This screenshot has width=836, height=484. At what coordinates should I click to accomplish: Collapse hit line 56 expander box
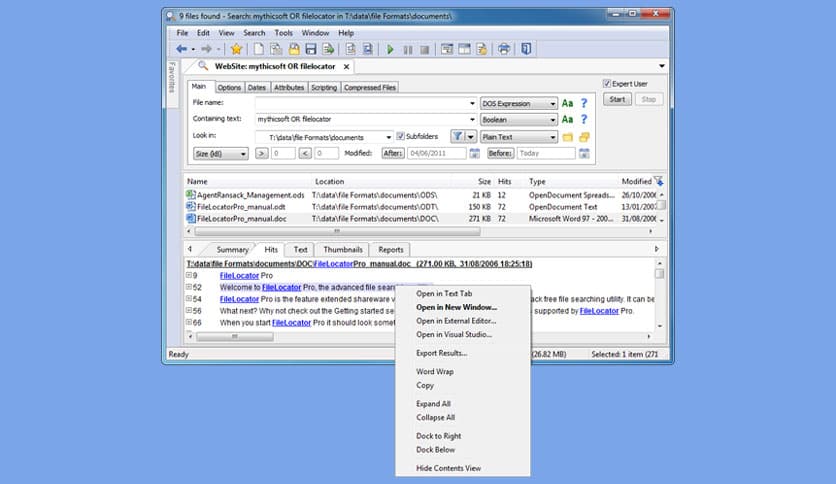click(x=189, y=311)
